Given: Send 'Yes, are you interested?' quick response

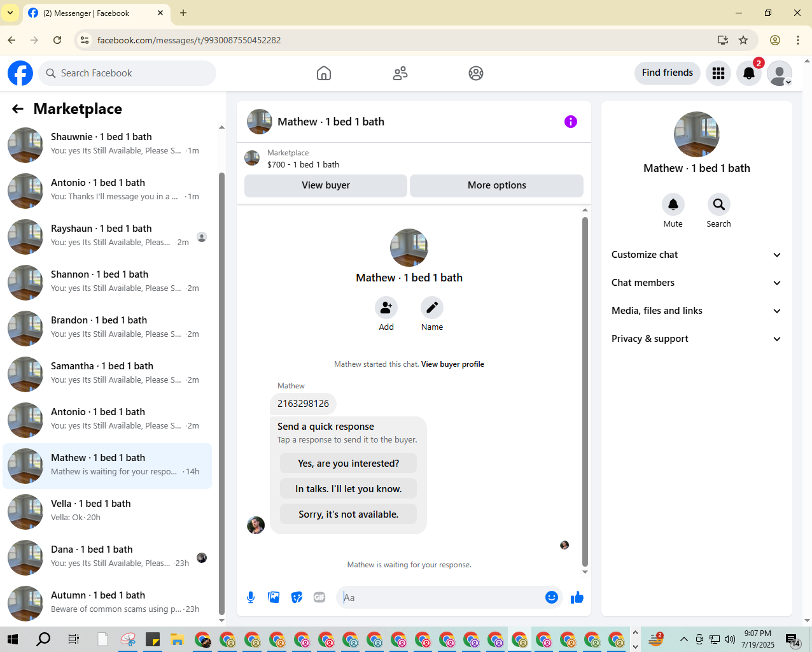Looking at the screenshot, I should click(349, 464).
